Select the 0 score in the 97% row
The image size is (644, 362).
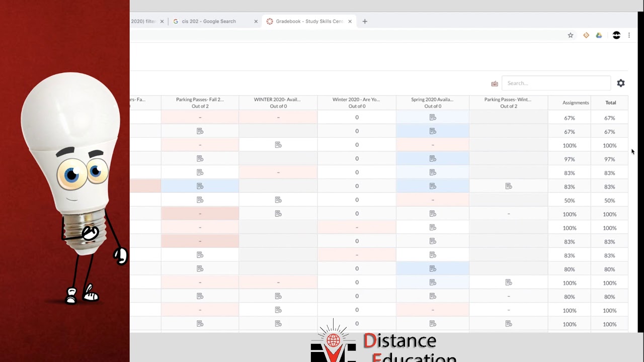357,158
